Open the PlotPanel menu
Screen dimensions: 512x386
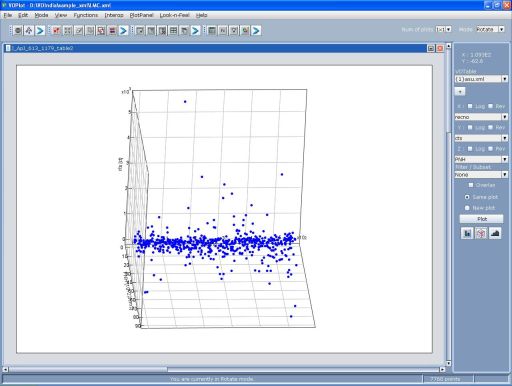coord(141,15)
